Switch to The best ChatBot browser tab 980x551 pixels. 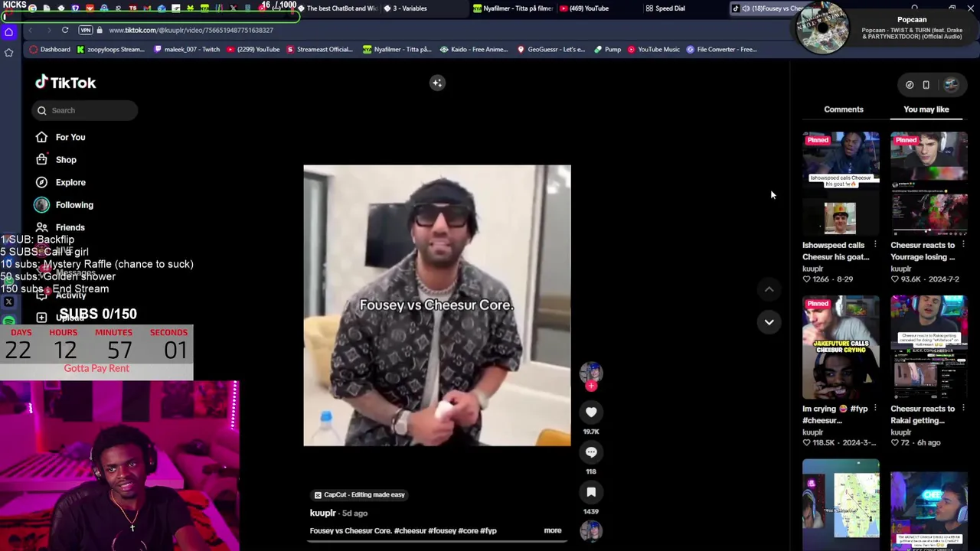point(337,8)
